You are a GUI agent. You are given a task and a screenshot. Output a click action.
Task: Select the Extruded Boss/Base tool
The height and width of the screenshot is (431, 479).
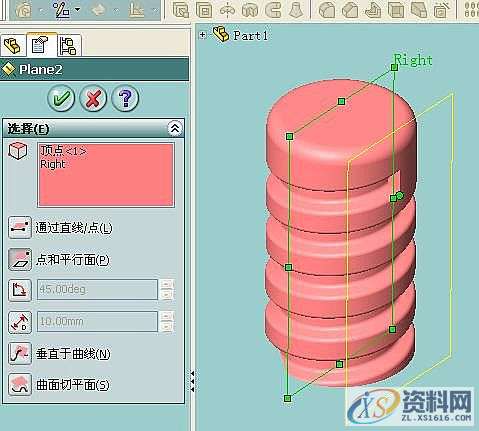click(180, 10)
